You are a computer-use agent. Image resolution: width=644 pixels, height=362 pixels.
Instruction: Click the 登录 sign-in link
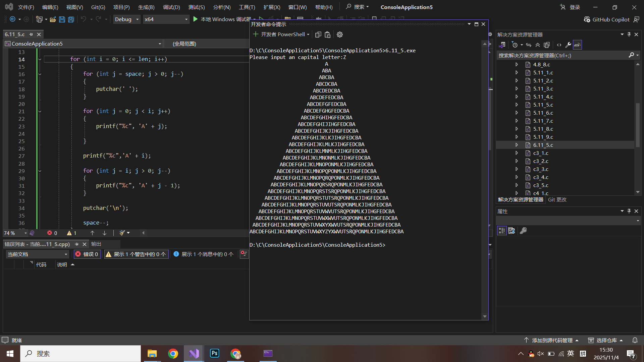(575, 7)
